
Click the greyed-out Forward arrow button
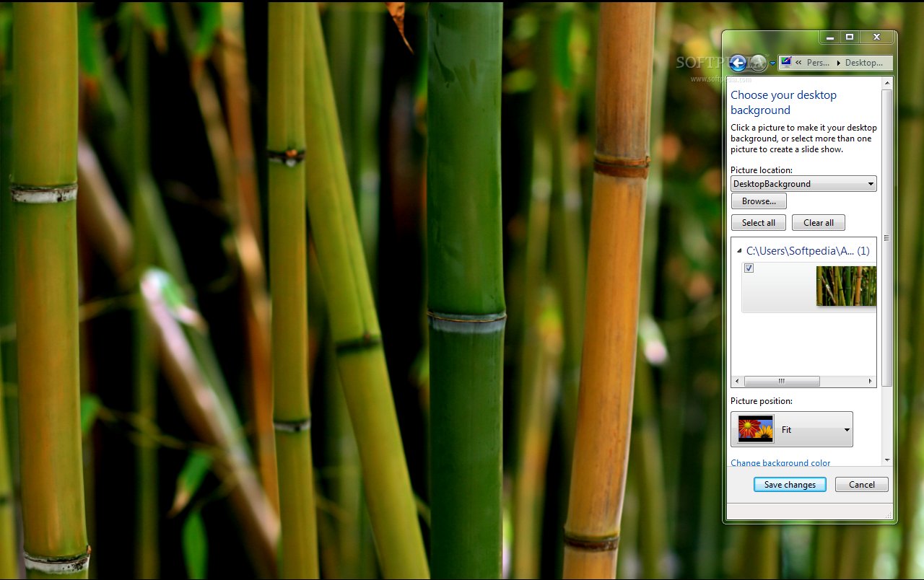pos(758,63)
